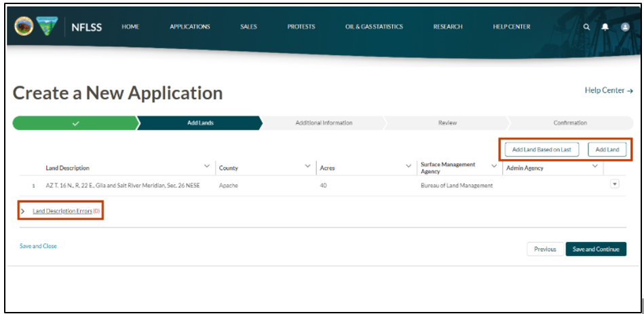The height and width of the screenshot is (314, 644).
Task: Click the Surface Management Agency header
Action: point(448,168)
